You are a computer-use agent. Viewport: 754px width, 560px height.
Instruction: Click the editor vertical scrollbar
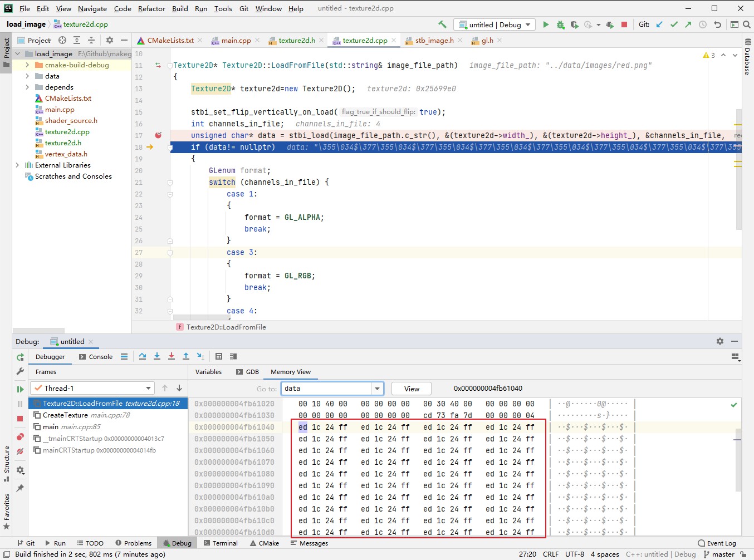pyautogui.click(x=739, y=169)
